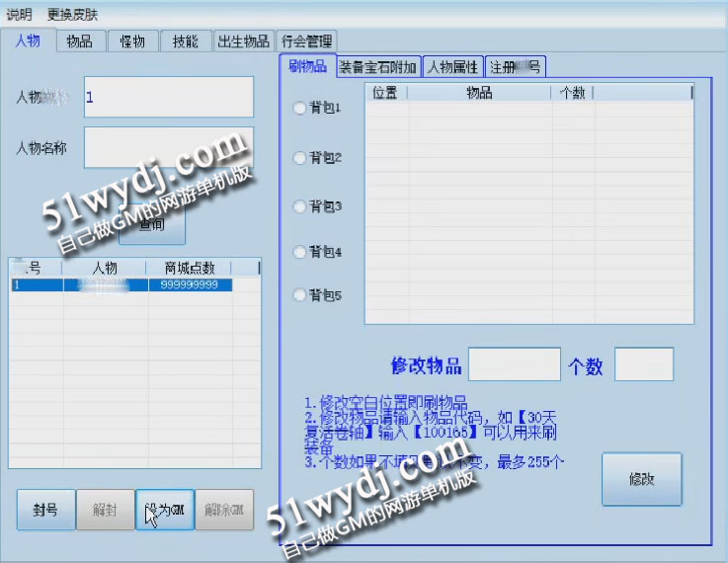Open the 说明 menu

coord(19,15)
